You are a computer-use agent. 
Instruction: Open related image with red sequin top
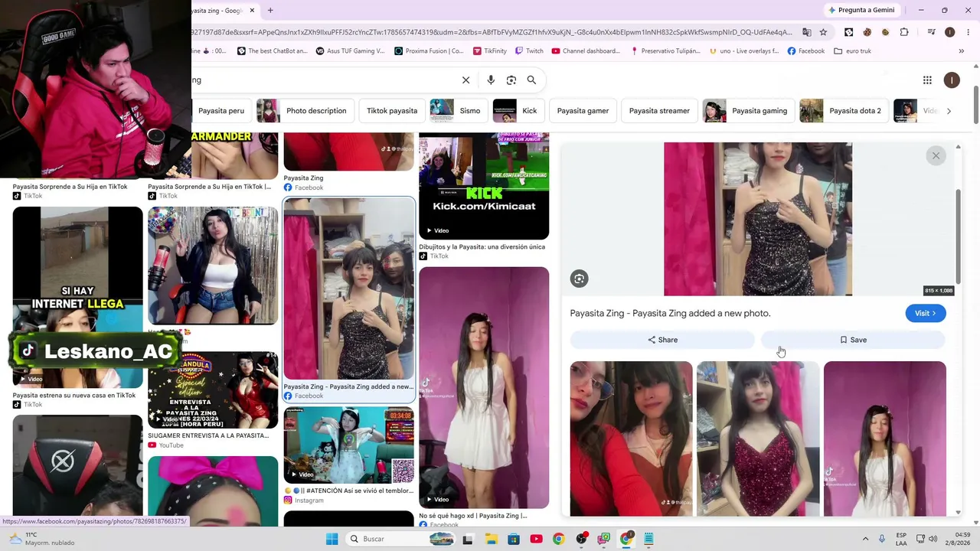pos(758,439)
